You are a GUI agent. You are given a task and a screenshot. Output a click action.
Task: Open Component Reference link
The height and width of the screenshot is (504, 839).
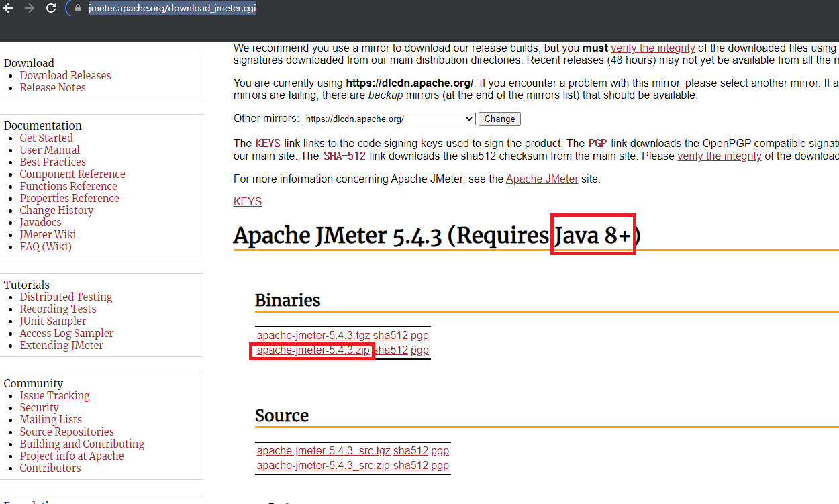(x=72, y=174)
